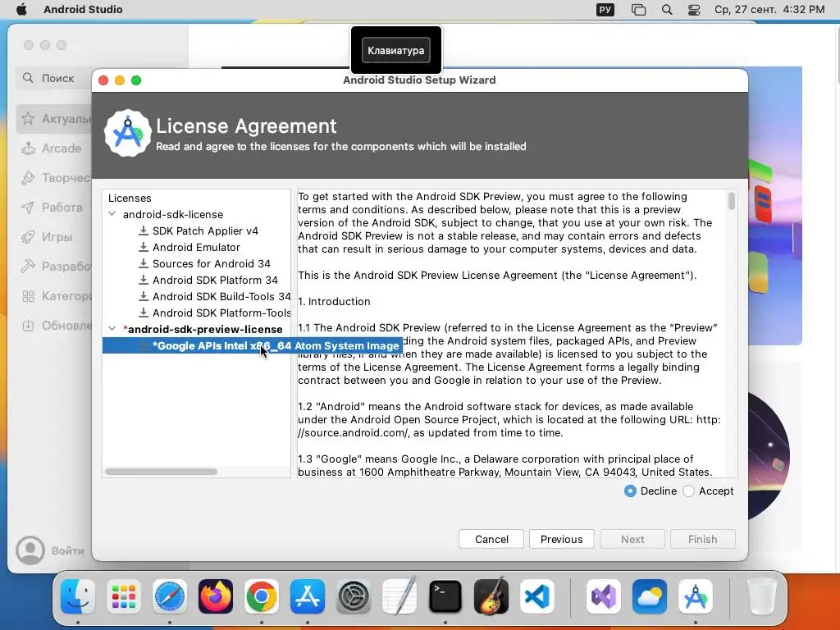Open Launchpad from the Dock
This screenshot has width=840, height=630.
[x=124, y=596]
